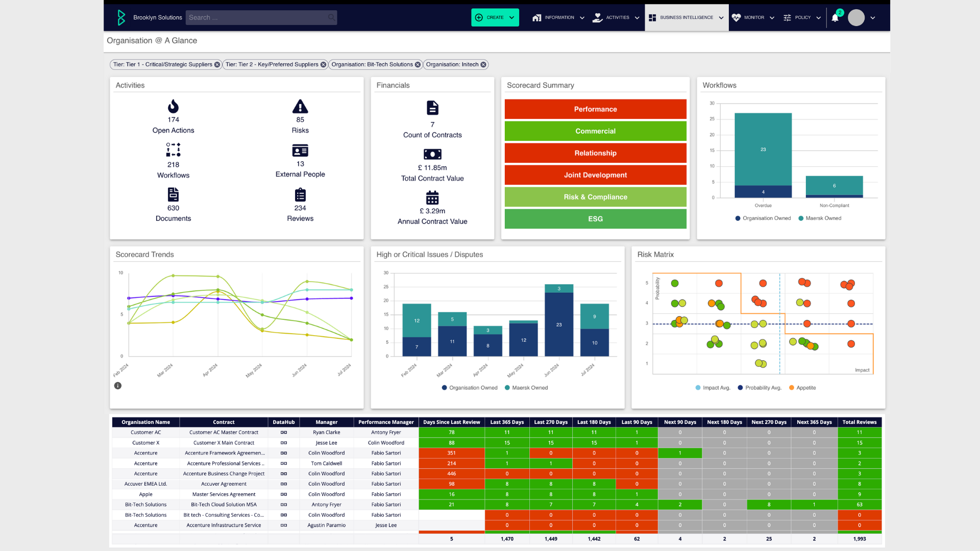Toggle Appetite legend in Risk Matrix
Viewport: 980px width, 551px height.
[x=802, y=388]
